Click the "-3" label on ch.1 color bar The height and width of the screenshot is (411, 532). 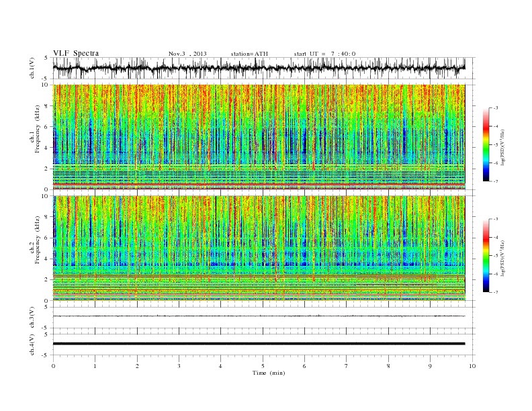(x=496, y=108)
